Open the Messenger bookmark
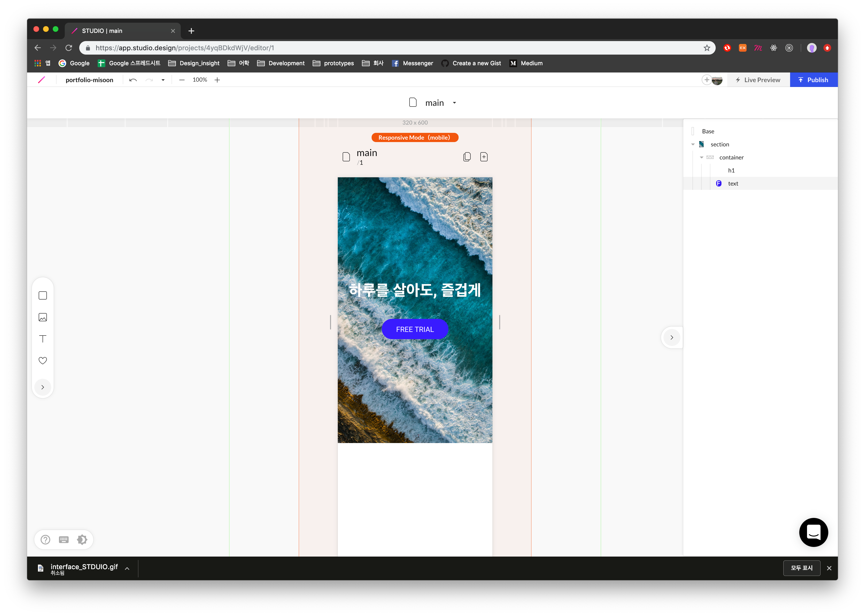865x616 pixels. coord(412,63)
